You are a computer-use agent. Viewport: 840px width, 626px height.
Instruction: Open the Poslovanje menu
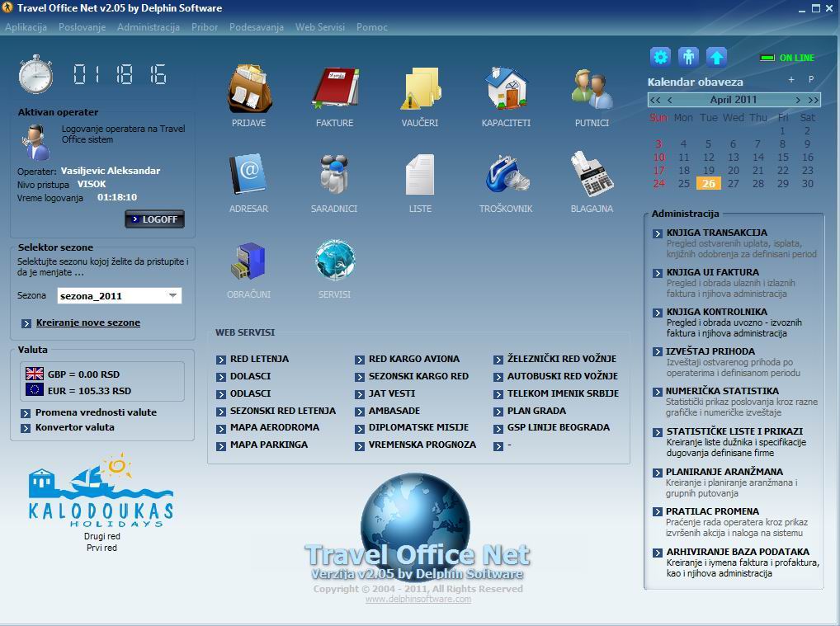[82, 27]
